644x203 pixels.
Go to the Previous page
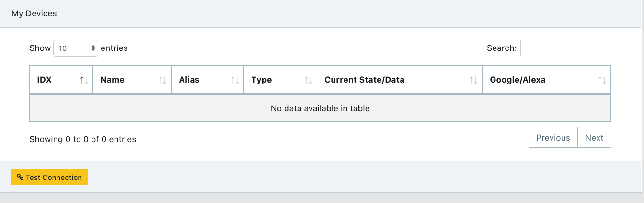click(x=553, y=138)
